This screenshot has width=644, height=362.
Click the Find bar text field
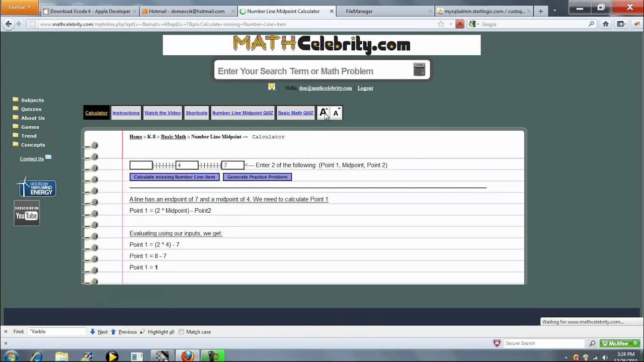(x=57, y=332)
